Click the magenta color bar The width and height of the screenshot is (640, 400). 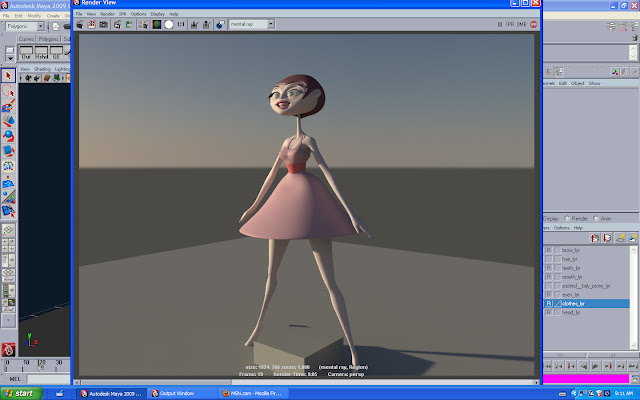[x=586, y=379]
